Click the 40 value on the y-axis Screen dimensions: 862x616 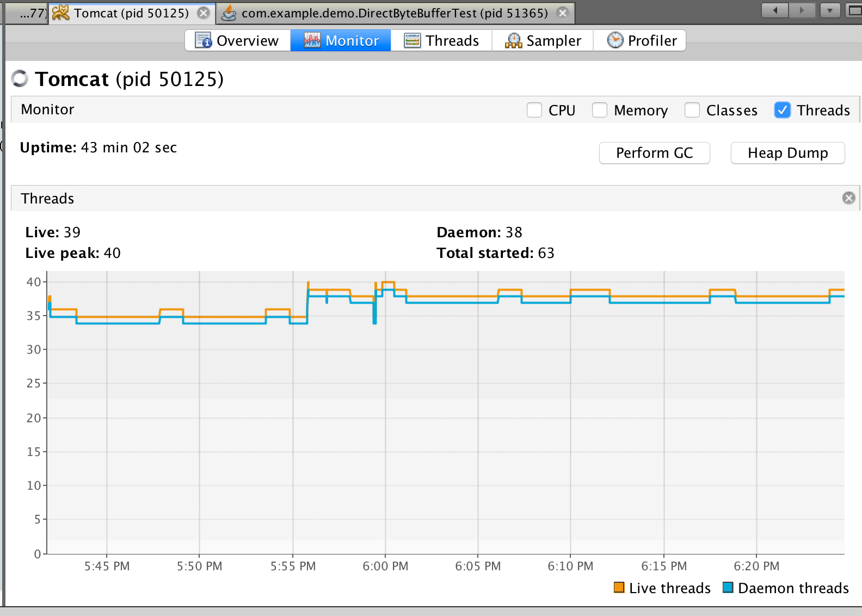[34, 282]
